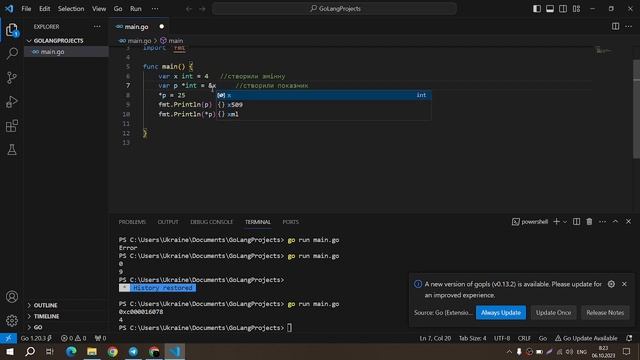Toggle the bottom panel layout icon
The image size is (640, 360).
(x=550, y=9)
